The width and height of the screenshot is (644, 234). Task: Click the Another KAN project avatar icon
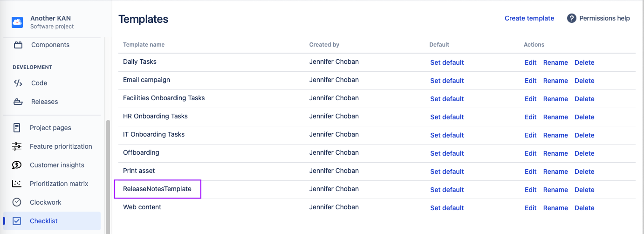pyautogui.click(x=17, y=22)
